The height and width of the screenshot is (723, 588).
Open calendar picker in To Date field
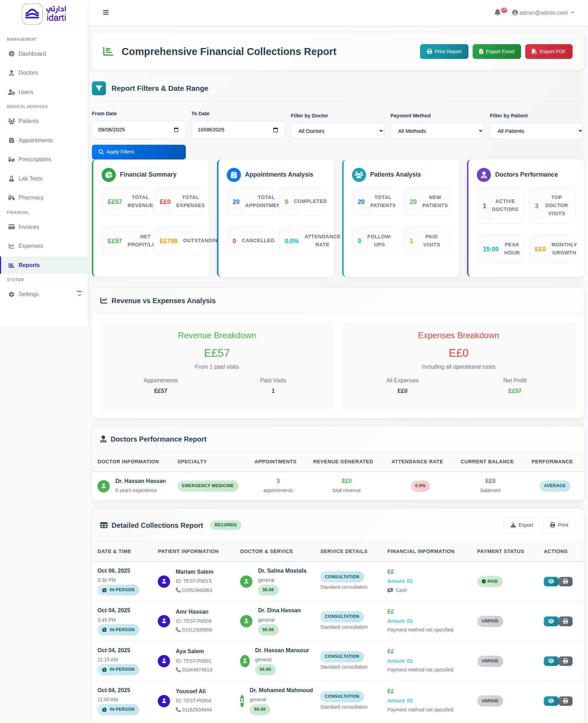coord(276,130)
